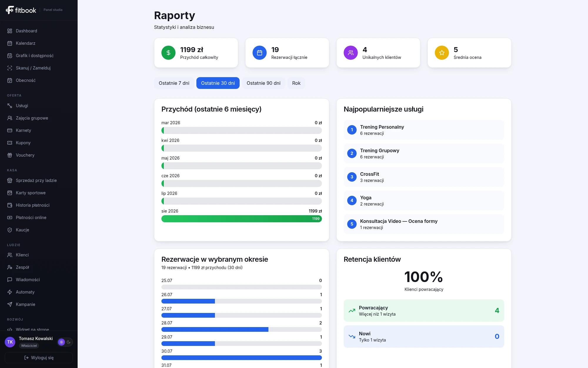
Task: Click the Średnia ocena star icon
Action: click(442, 53)
